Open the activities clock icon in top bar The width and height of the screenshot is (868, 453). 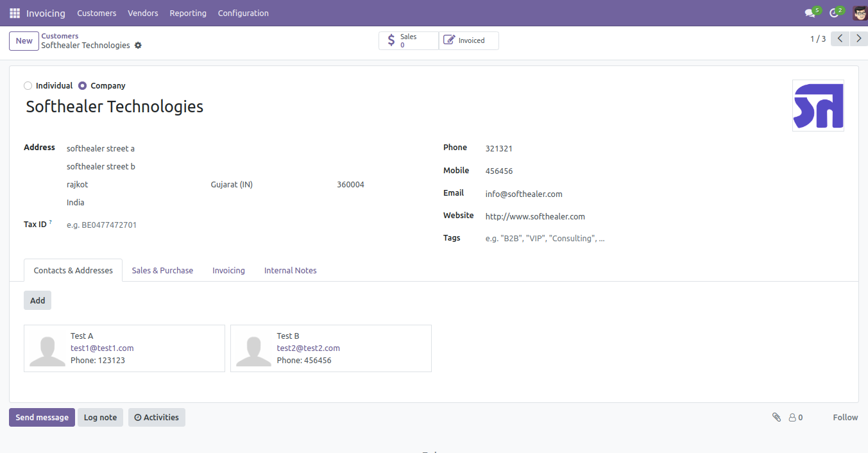tap(834, 13)
